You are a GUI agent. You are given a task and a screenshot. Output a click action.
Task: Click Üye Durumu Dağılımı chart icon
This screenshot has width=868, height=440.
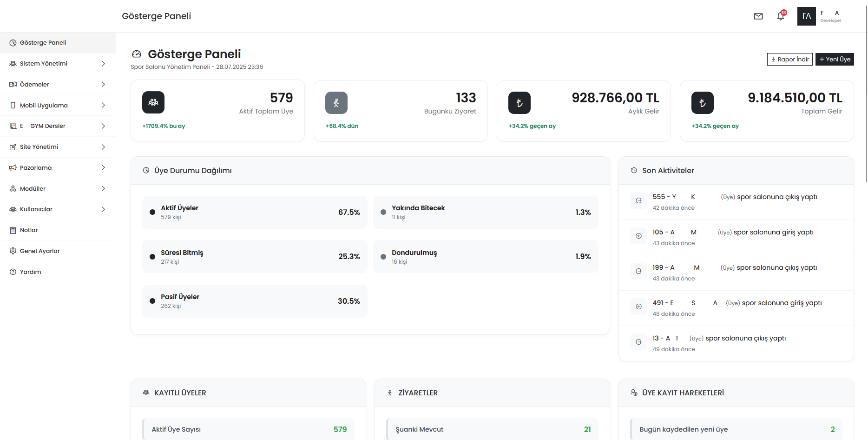[146, 171]
